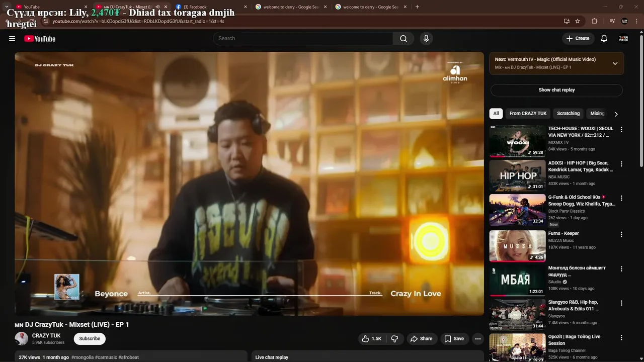Select the From CRAZY TUK chip
Image resolution: width=644 pixels, height=362 pixels.
coord(528,114)
